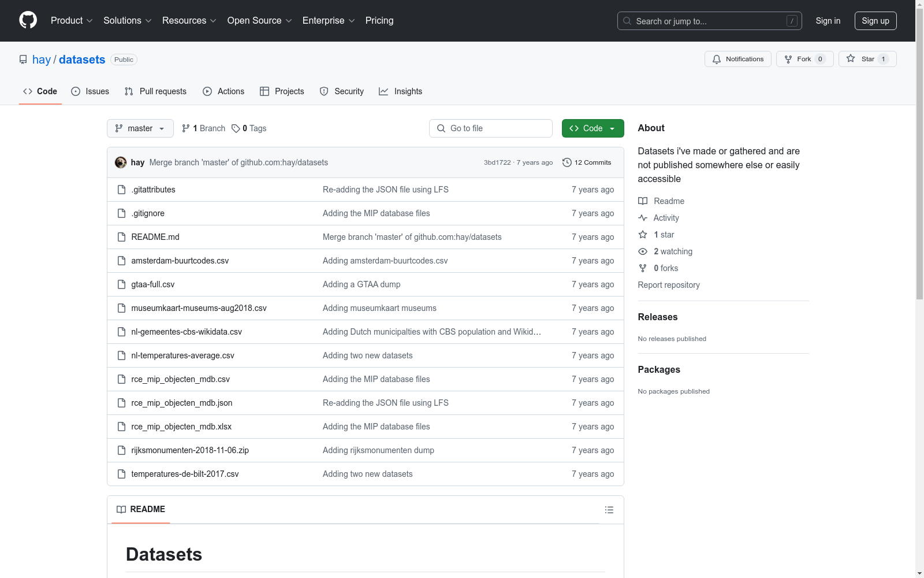Click the file icon for README.md
This screenshot has width=924, height=578.
121,237
